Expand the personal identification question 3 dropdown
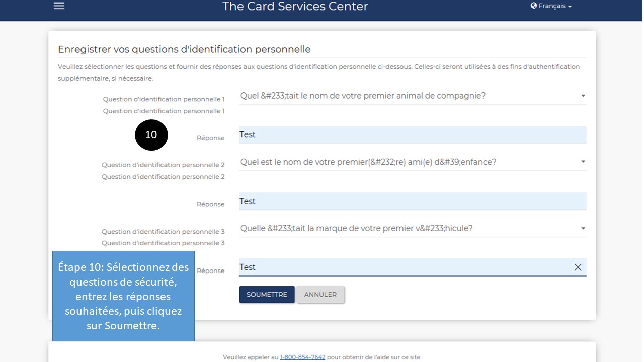Image resolution: width=644 pixels, height=362 pixels. [413, 228]
